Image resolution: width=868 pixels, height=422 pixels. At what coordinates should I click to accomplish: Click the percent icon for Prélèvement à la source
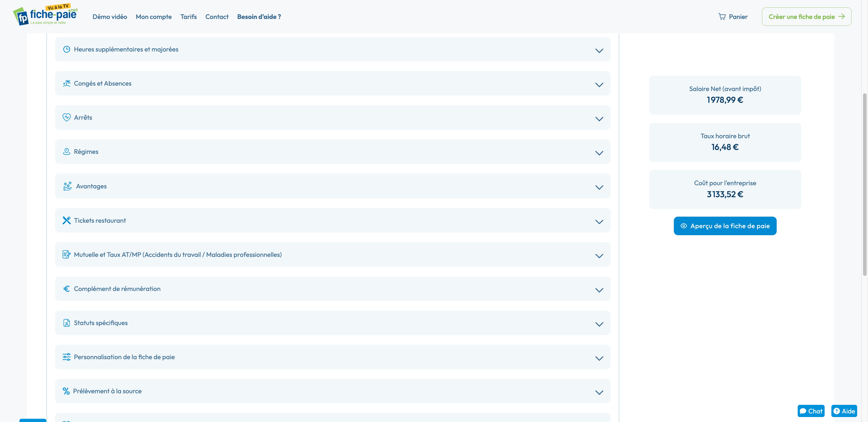(x=66, y=391)
